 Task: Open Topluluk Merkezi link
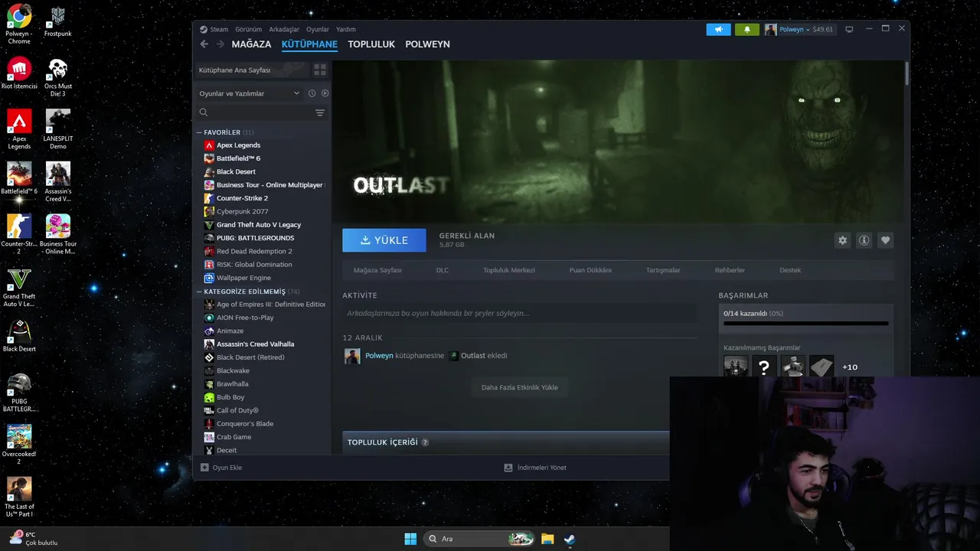[x=509, y=270]
